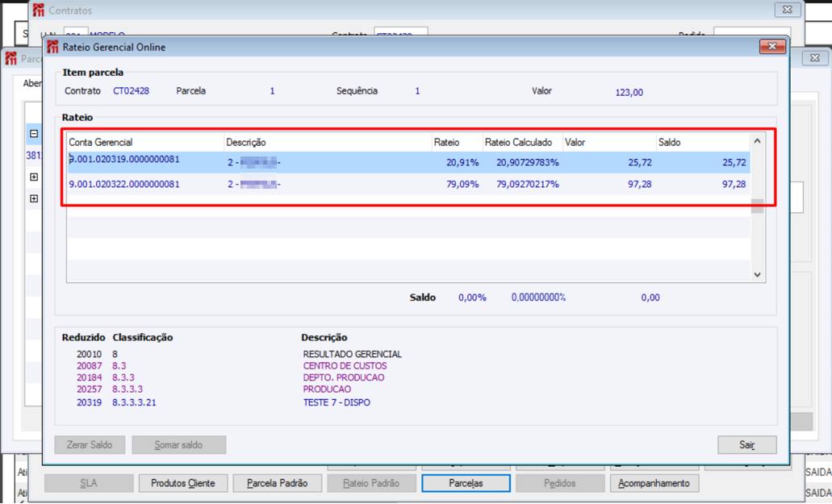Screen dimensions: 832x504
Task: Click the Rateio grid scrollbar thumb
Action: 757,206
